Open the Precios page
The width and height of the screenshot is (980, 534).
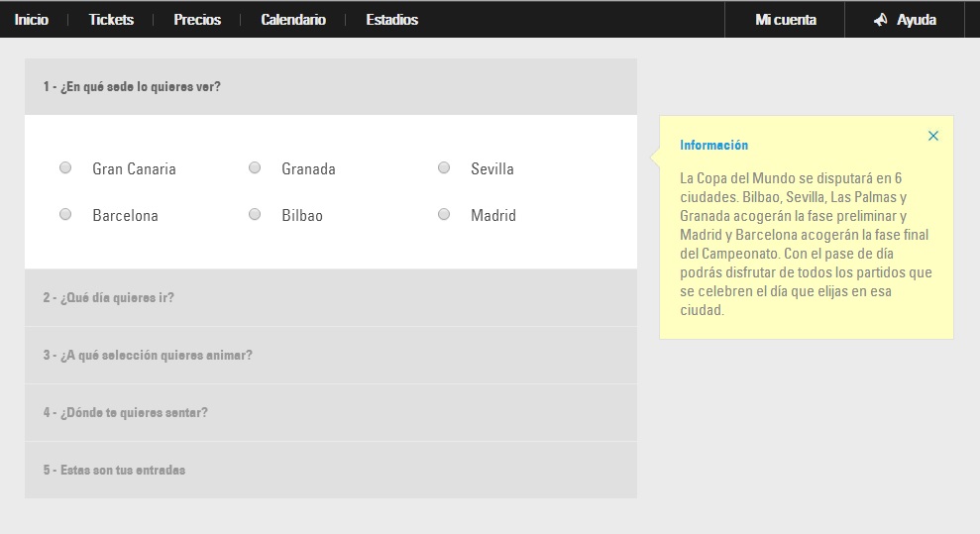(x=197, y=20)
